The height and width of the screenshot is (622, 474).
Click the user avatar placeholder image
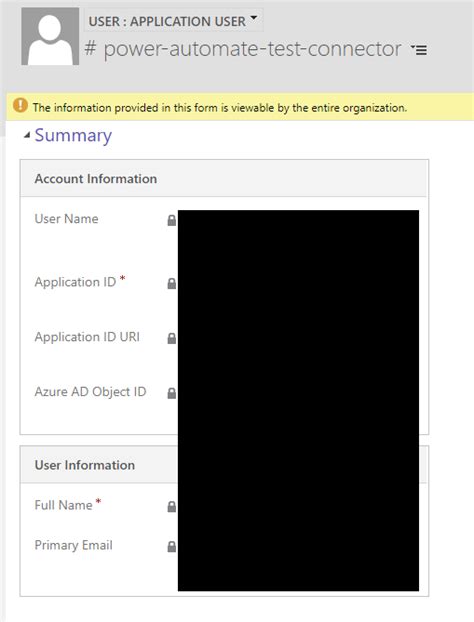coord(50,36)
